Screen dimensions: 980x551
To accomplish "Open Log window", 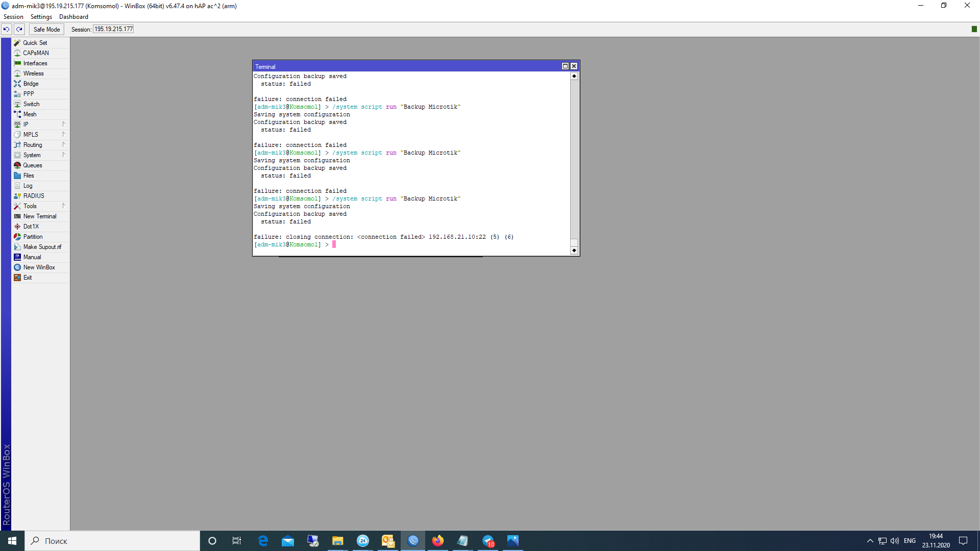I will [40, 186].
